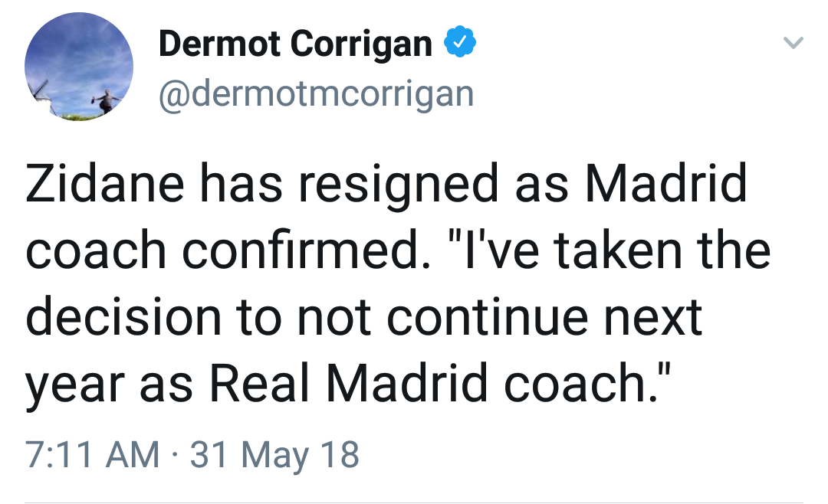This screenshot has width=828, height=504.
Task: Click the line "decision to not continue next"
Action: 363,316
